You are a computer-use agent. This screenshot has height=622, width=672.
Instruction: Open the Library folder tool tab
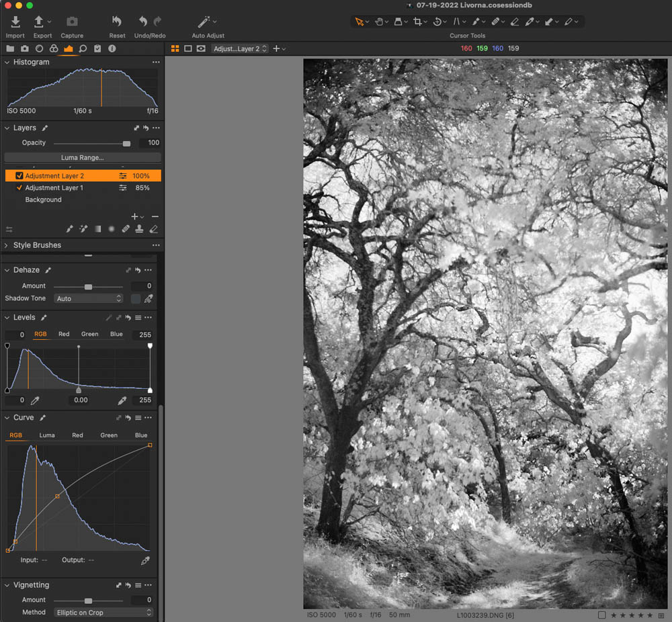[x=10, y=48]
